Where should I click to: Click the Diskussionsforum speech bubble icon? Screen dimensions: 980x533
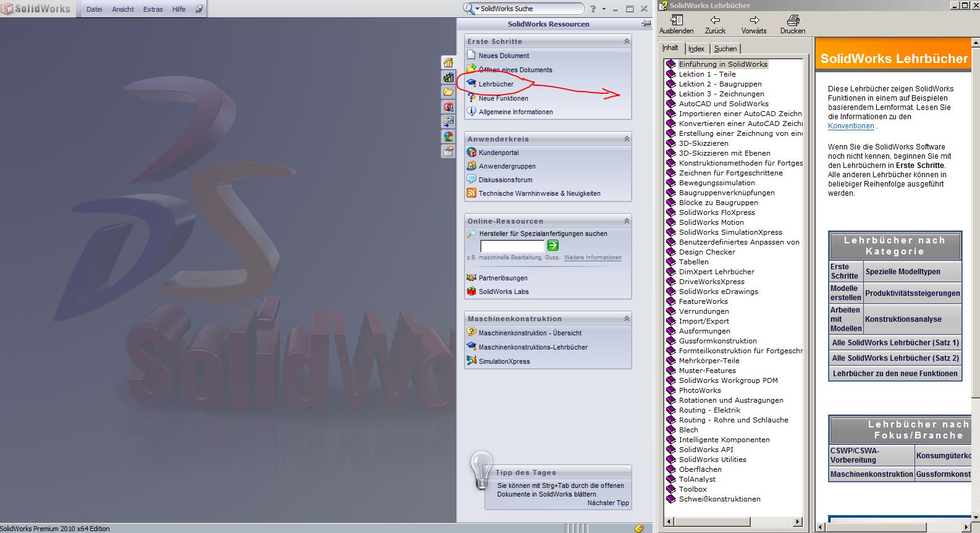[471, 179]
